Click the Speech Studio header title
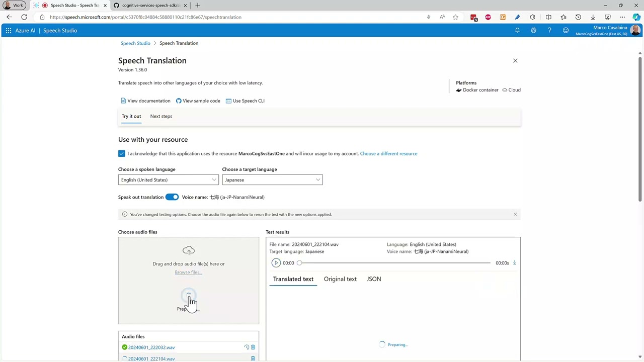The image size is (644, 362). [x=60, y=31]
